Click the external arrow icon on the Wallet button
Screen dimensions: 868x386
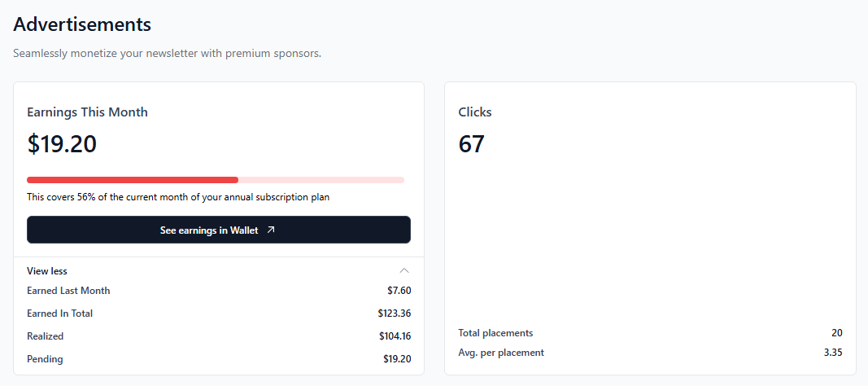coord(271,230)
